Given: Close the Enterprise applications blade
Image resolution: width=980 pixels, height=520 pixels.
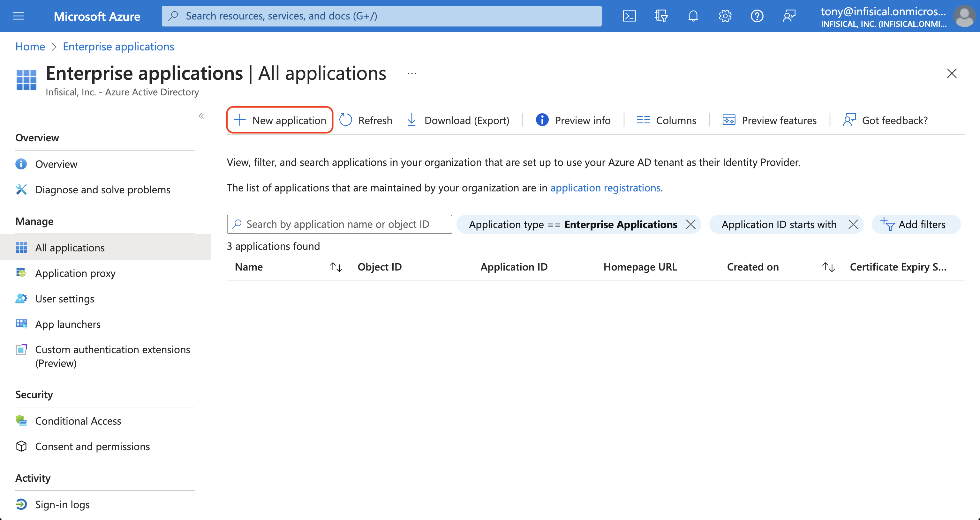Looking at the screenshot, I should [952, 73].
